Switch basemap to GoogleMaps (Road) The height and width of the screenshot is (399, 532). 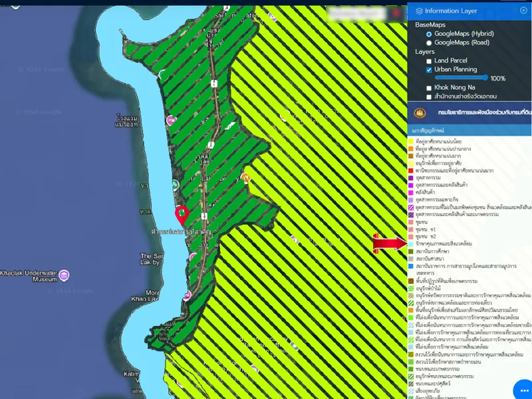click(x=429, y=43)
